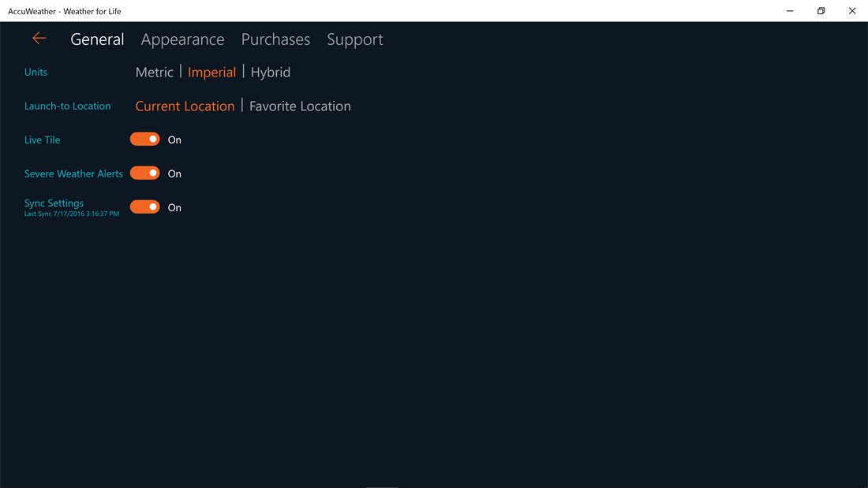Go to the Support tab
This screenshot has width=868, height=488.
(354, 39)
